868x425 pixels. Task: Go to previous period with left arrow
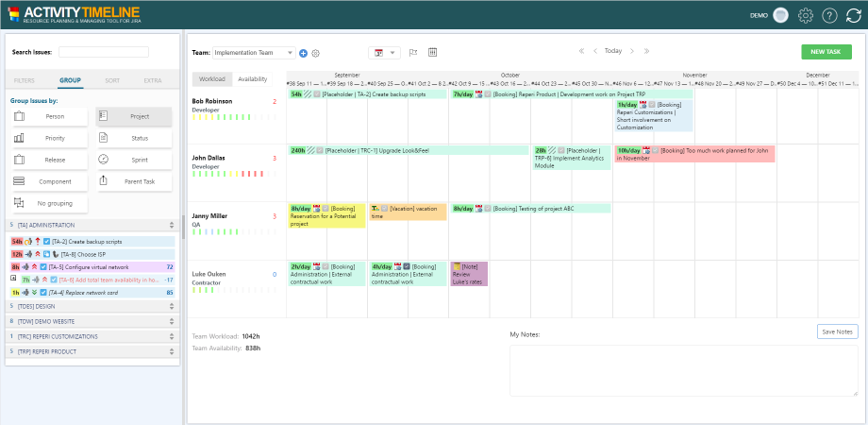coord(595,51)
